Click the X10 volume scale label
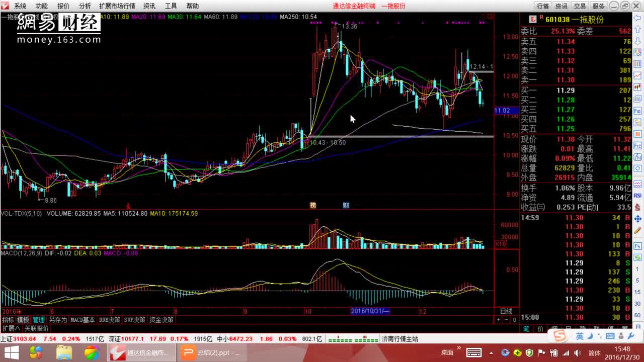The image size is (644, 362). pos(501,244)
